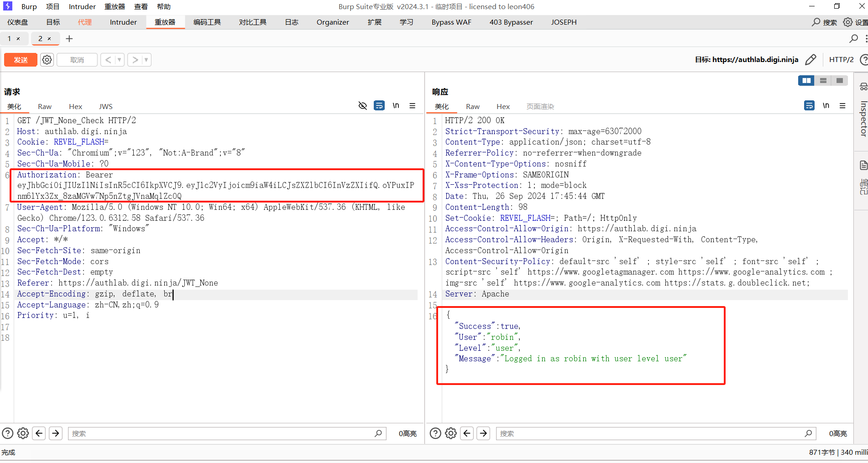This screenshot has height=463, width=868.
Task: Search Repeater tabs magnifier icon
Action: click(853, 39)
